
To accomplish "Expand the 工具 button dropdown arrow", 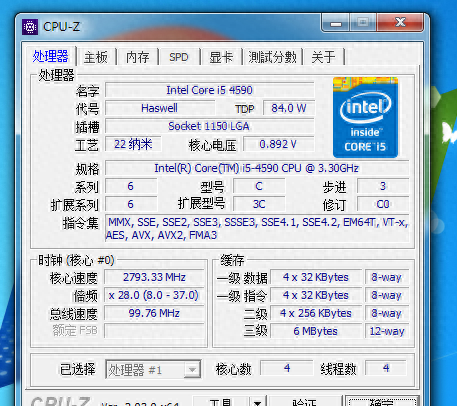I will click(257, 402).
